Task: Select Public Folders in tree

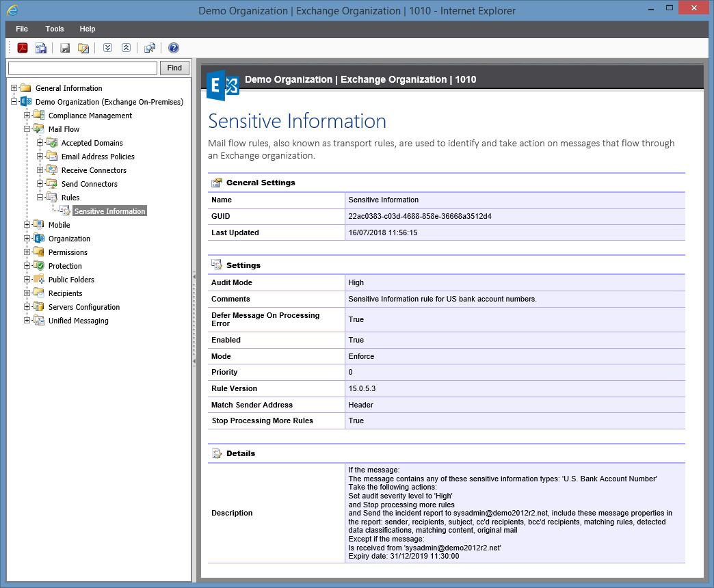Action: [x=72, y=280]
